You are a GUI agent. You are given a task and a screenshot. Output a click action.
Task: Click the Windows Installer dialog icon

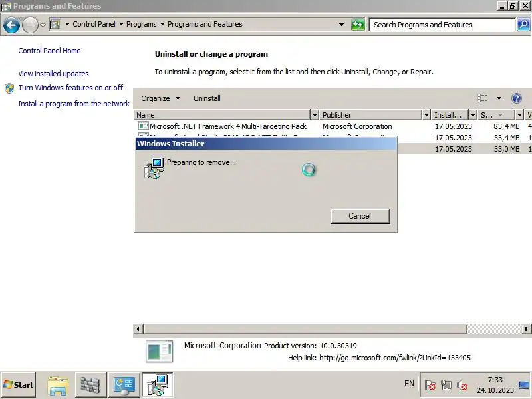pyautogui.click(x=154, y=168)
